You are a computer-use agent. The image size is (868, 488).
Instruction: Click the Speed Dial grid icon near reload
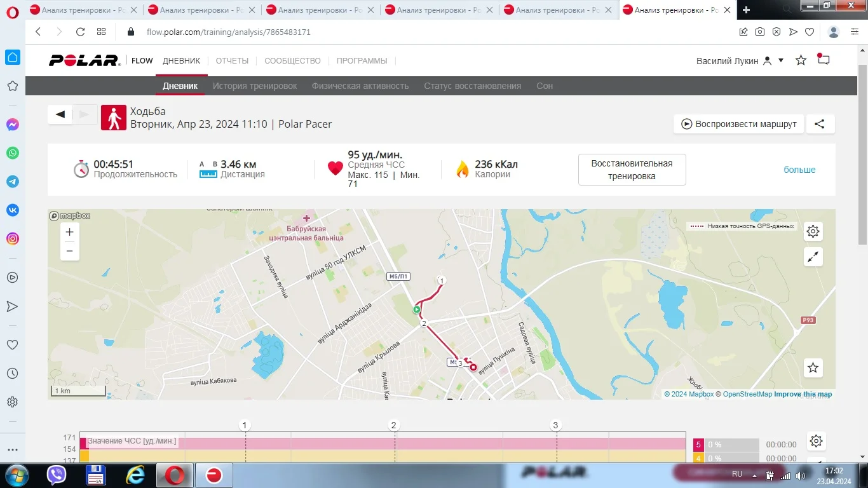coord(101,32)
